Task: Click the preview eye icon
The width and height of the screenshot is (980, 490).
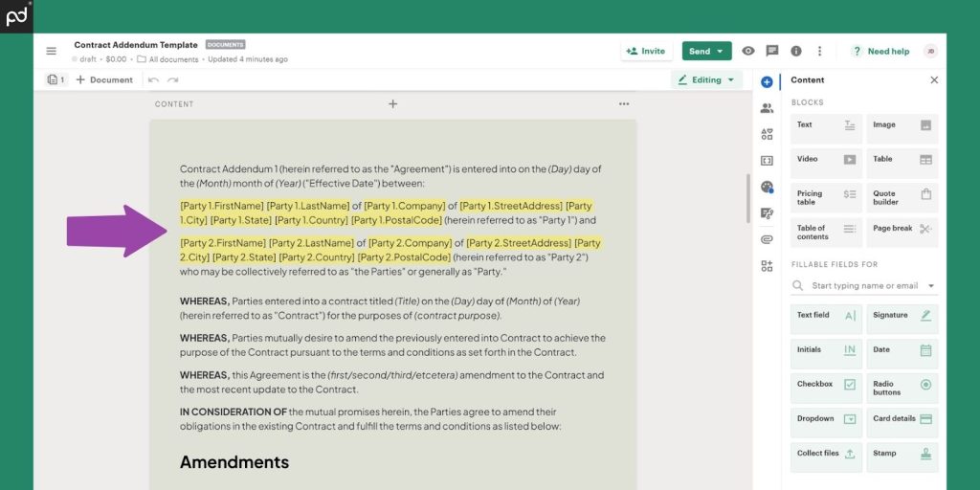Action: [748, 51]
